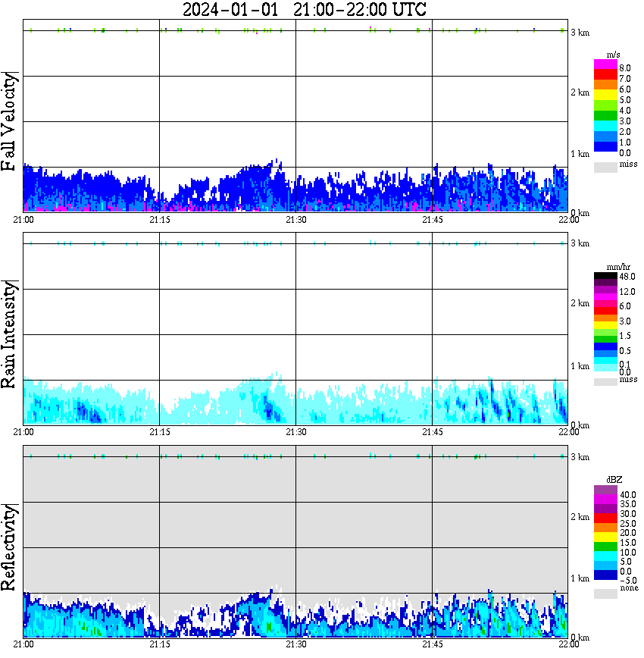Click the '3 km' label of the Reflectivity panel
Screen dimensions: 644x658
pos(580,457)
